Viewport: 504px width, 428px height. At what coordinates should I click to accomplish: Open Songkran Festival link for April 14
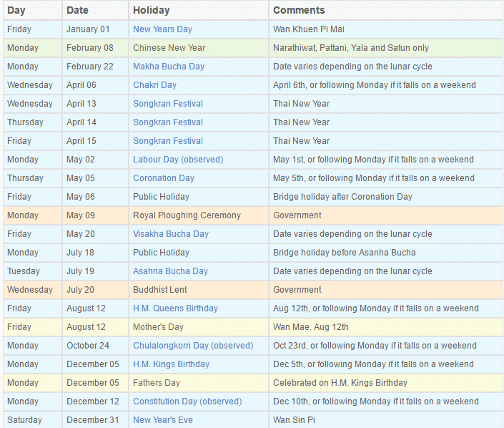pyautogui.click(x=168, y=122)
